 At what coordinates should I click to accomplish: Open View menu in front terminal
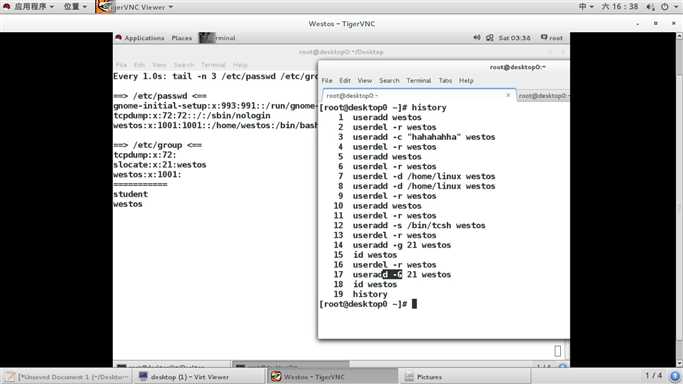pos(365,81)
